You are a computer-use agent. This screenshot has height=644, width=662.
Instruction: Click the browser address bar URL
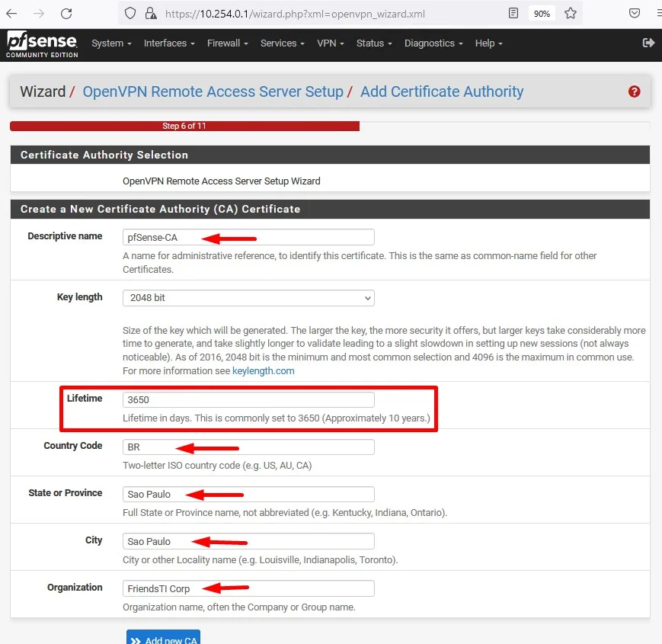pyautogui.click(x=295, y=14)
